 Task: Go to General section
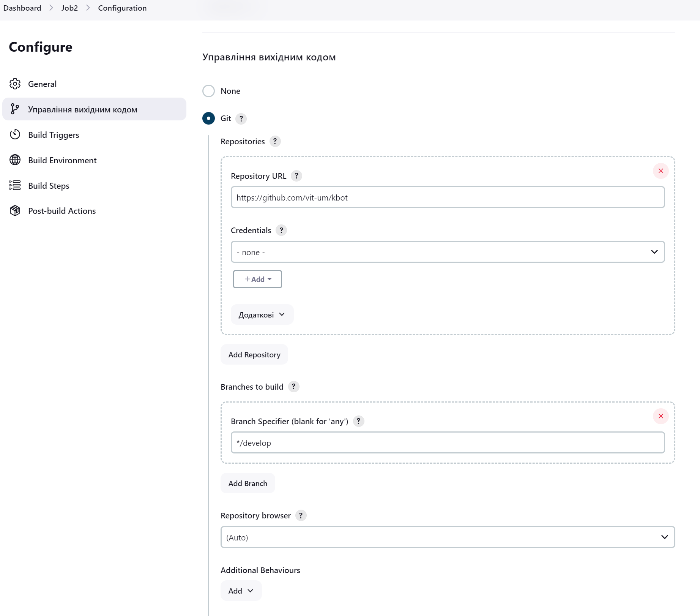click(x=94, y=84)
